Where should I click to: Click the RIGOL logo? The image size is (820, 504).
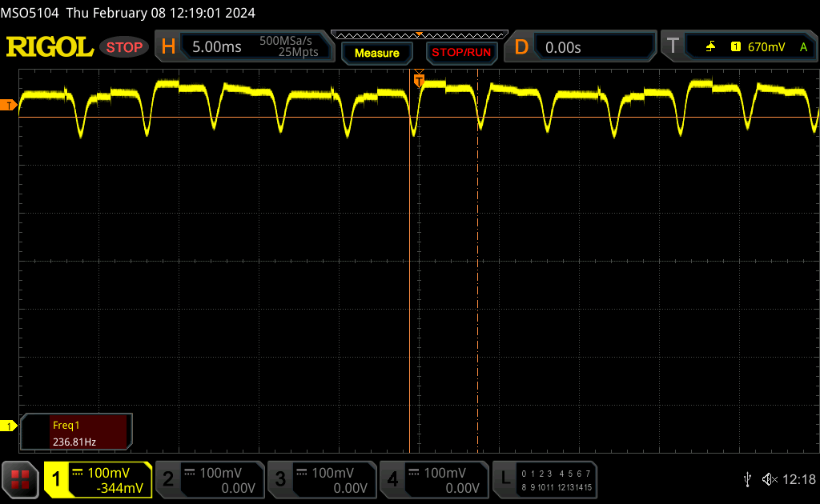[50, 47]
